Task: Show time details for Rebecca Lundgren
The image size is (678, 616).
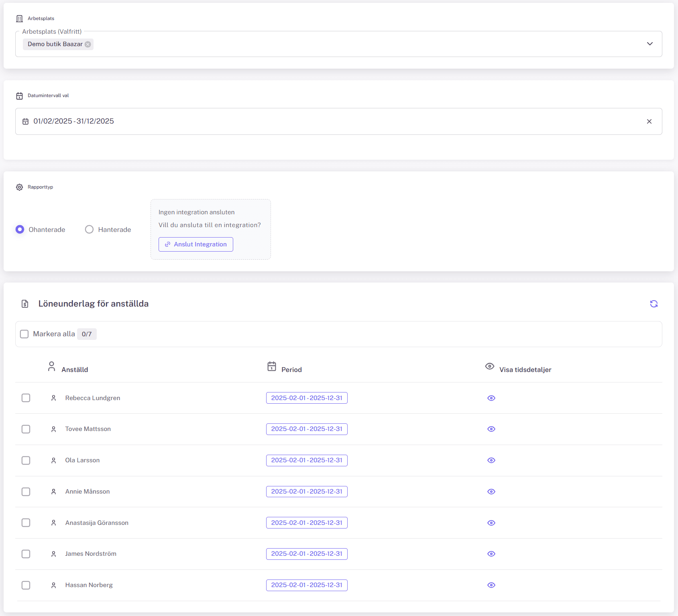Action: (491, 398)
